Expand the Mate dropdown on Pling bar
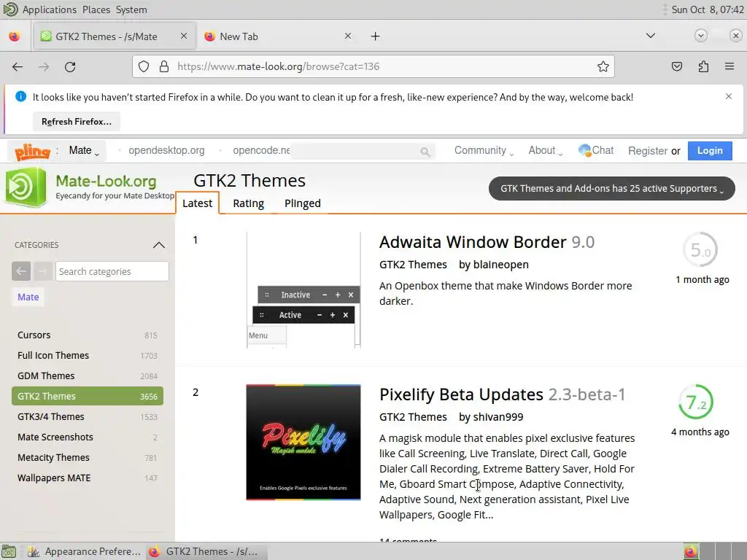This screenshot has width=747, height=560. [x=84, y=150]
